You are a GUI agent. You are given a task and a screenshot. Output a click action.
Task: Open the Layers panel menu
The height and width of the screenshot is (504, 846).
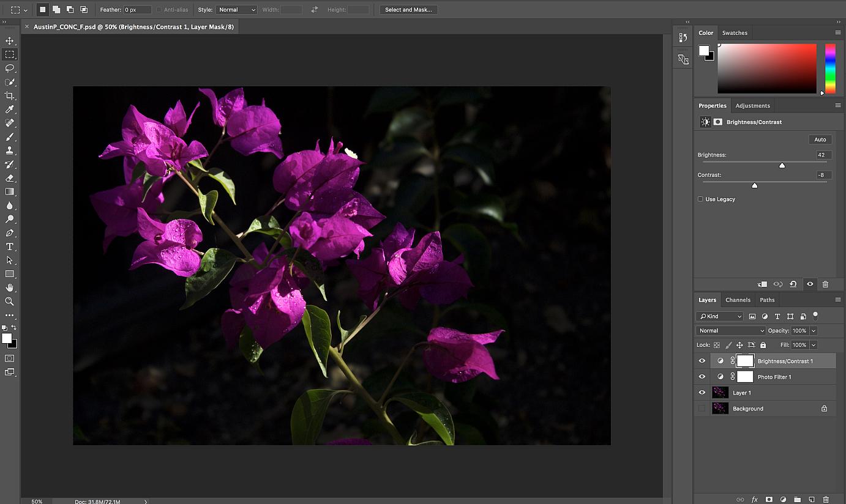838,300
